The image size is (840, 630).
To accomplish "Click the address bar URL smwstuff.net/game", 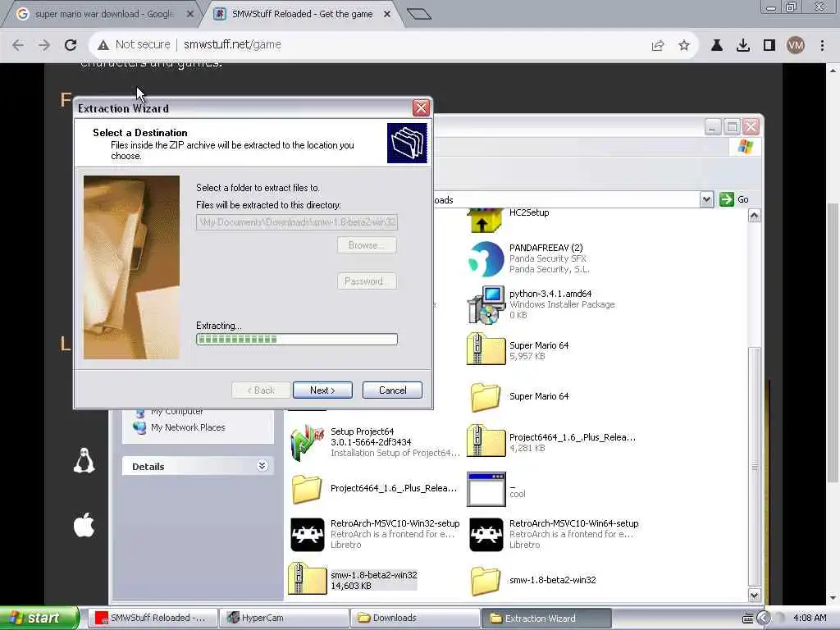I will (232, 44).
